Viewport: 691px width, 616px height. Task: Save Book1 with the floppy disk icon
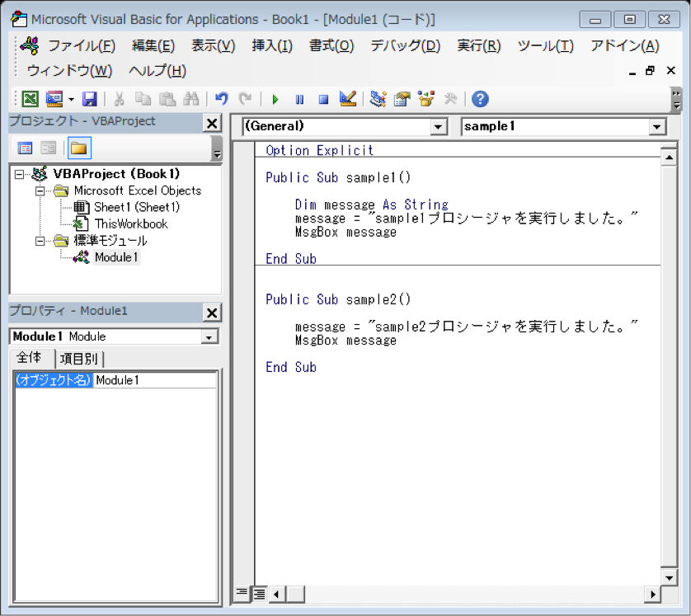coord(89,99)
